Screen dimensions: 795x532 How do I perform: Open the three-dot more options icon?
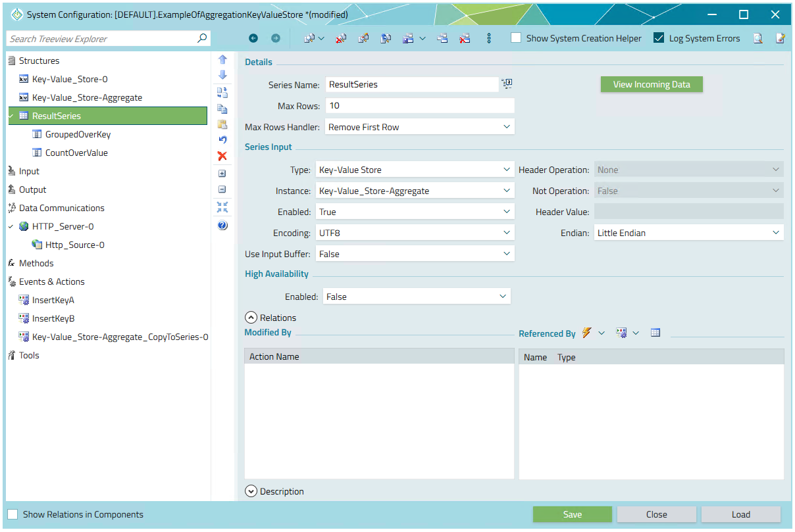pos(489,39)
